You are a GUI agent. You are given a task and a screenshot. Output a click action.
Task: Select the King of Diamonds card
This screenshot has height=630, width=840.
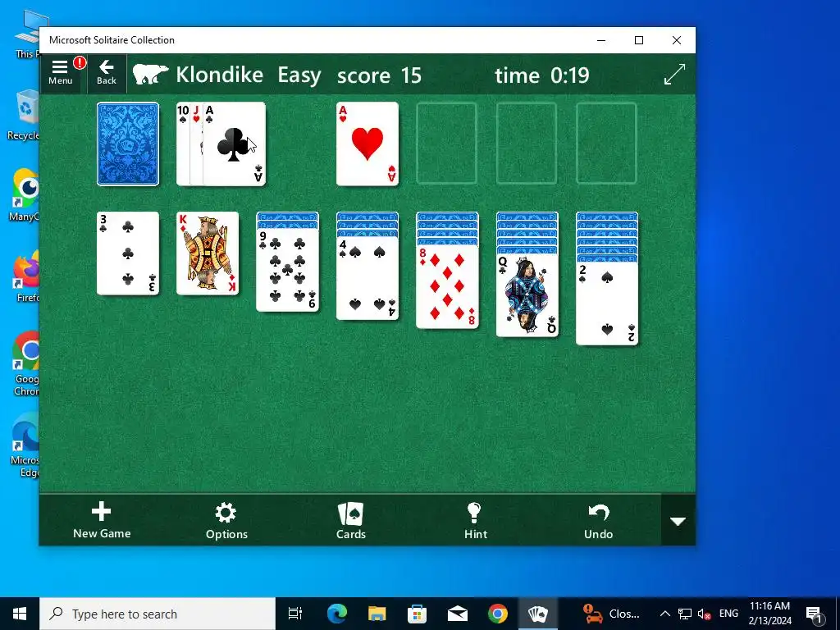pos(208,253)
